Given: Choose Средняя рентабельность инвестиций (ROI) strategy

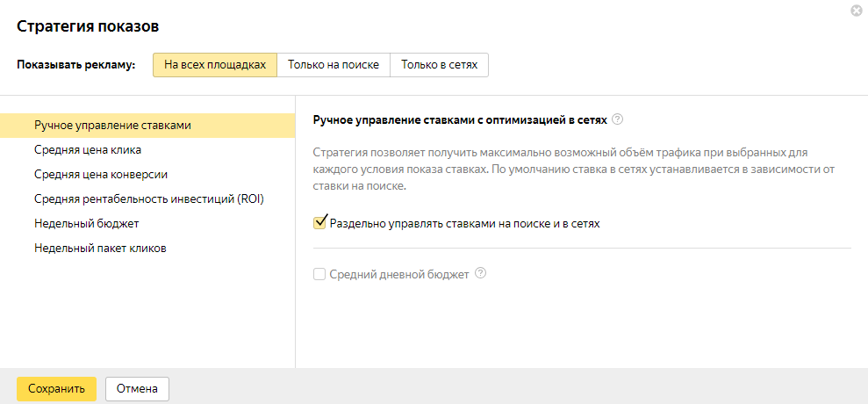Looking at the screenshot, I should point(147,199).
